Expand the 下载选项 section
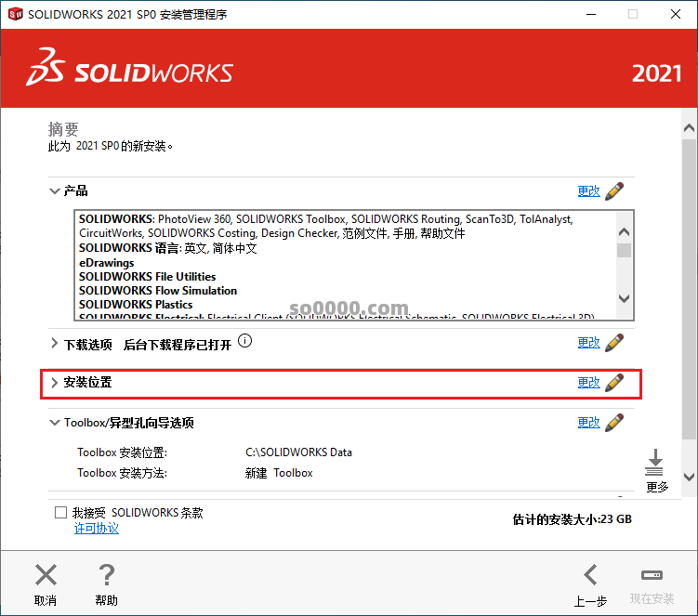698x616 pixels. 54,343
